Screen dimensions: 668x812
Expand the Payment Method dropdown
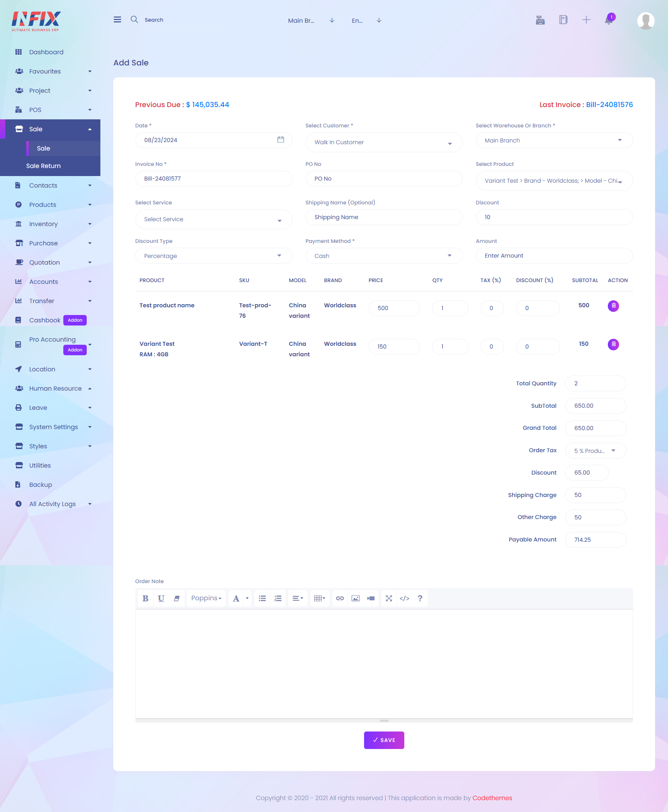(384, 255)
